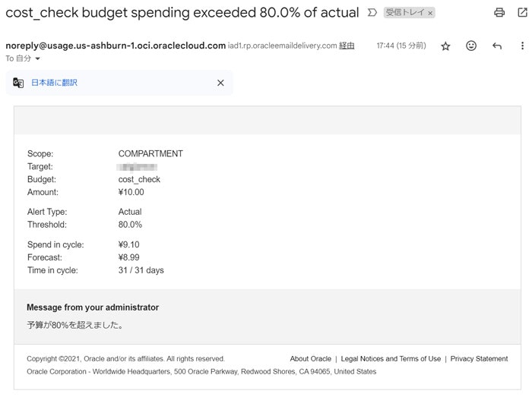The image size is (532, 397).
Task: Star this Oracle budget alert email
Action: pos(445,46)
